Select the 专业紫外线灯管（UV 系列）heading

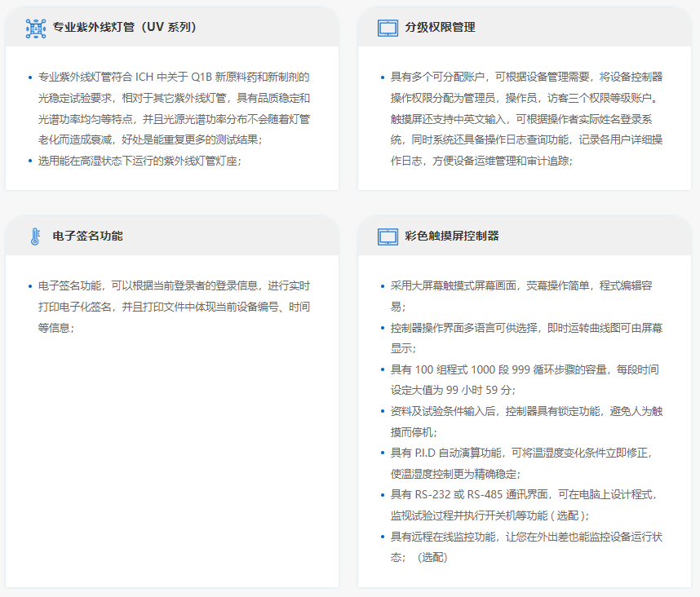(124, 27)
